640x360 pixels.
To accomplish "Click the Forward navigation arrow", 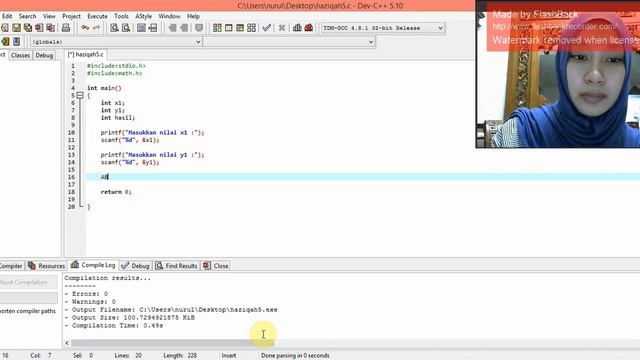I will click(x=184, y=28).
